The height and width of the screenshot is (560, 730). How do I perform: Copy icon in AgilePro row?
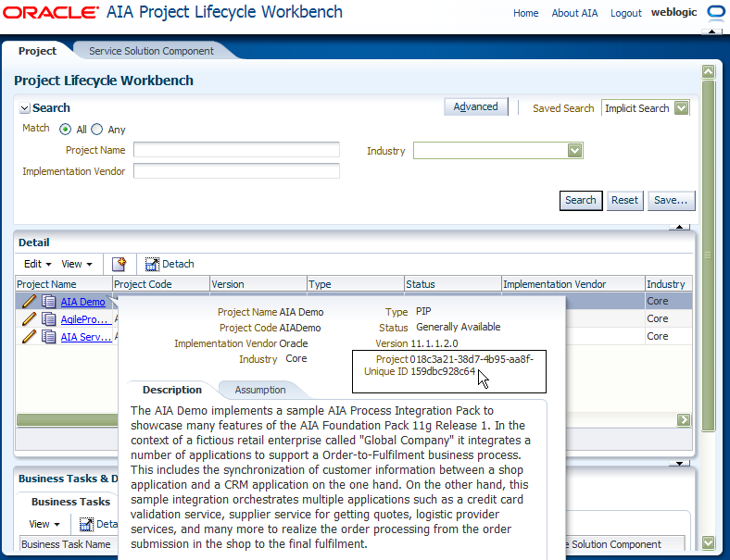48,319
